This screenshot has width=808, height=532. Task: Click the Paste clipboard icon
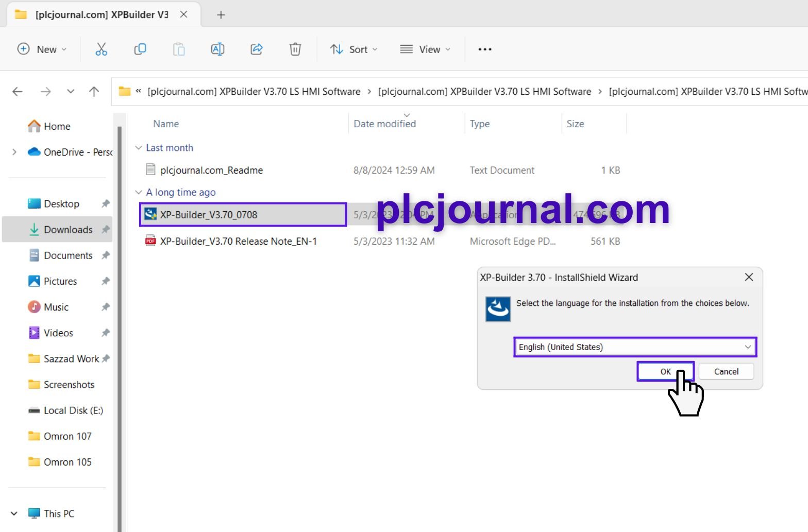(179, 49)
